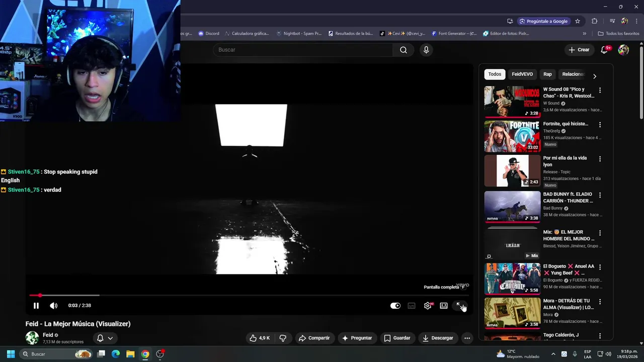Toggle subtitles in the video player

point(412,306)
